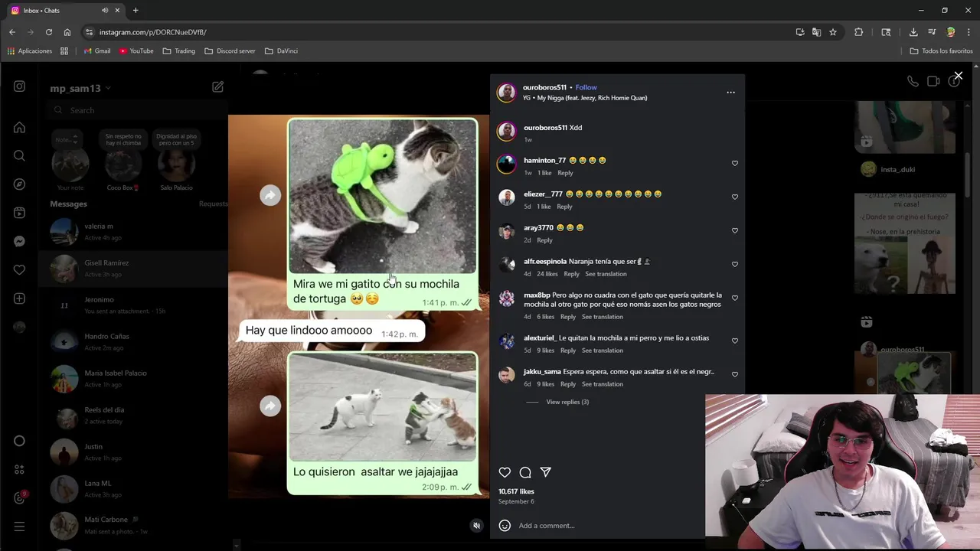
Task: Reply to haminton_77's comment
Action: [565, 173]
